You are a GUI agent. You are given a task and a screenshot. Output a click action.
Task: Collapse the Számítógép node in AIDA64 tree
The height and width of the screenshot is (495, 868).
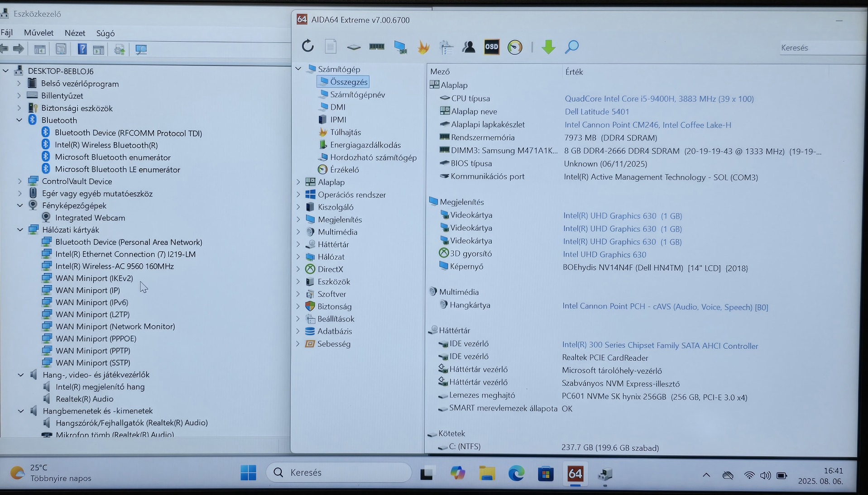298,69
